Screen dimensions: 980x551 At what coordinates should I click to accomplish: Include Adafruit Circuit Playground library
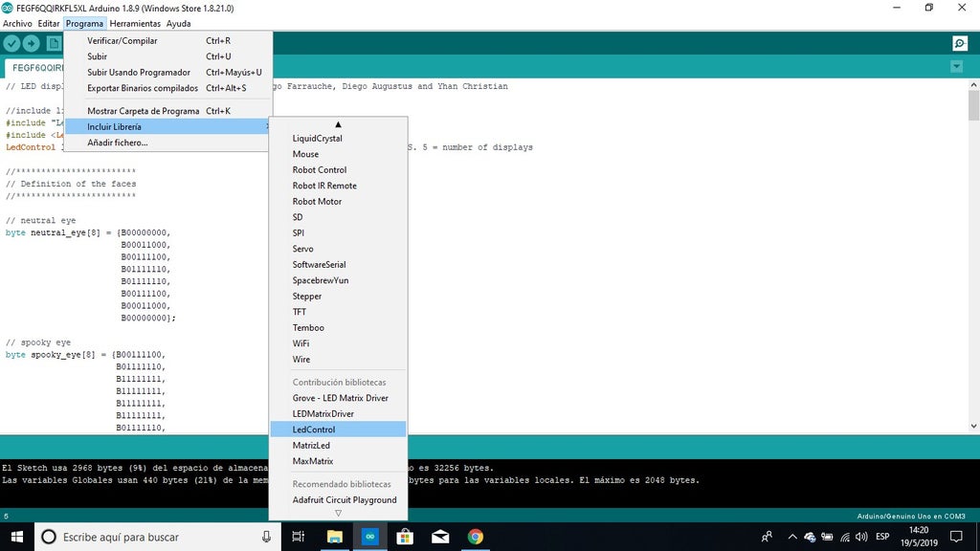point(338,499)
